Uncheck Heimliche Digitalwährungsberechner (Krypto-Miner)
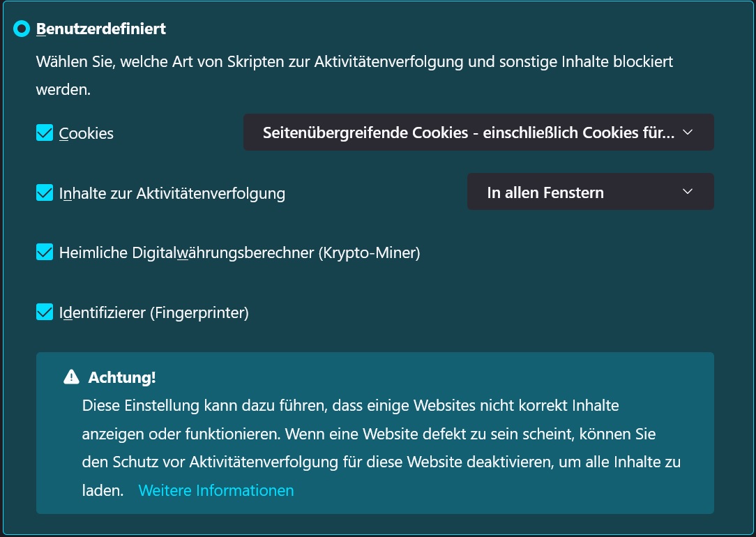The image size is (756, 537). point(44,252)
